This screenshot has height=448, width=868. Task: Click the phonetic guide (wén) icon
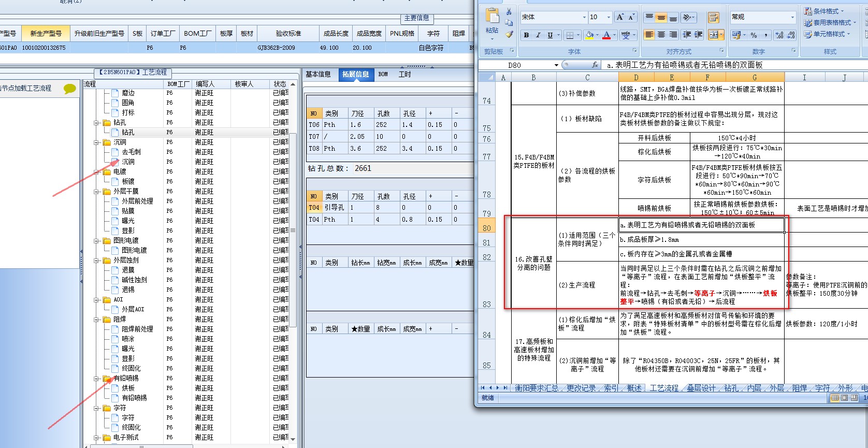click(x=626, y=35)
